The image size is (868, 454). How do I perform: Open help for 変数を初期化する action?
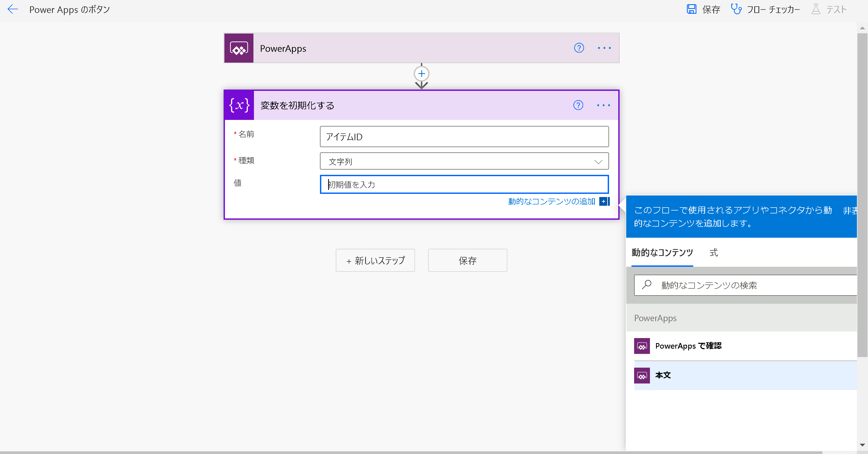(578, 105)
